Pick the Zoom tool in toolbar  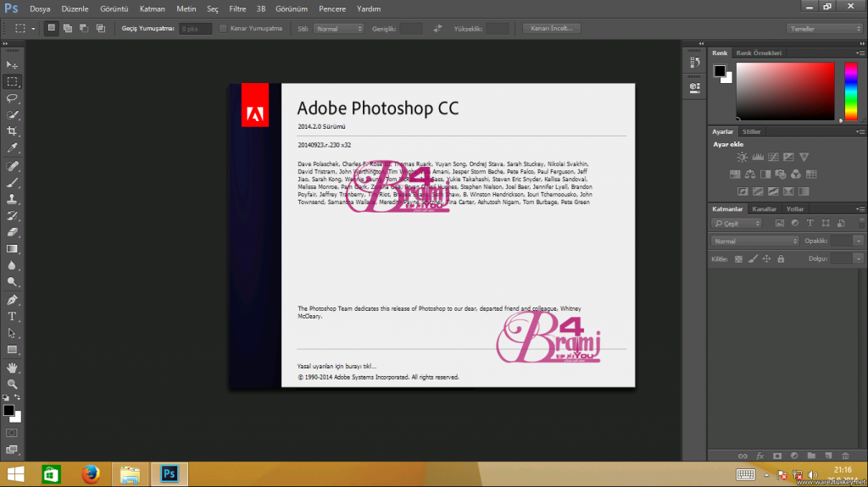coord(12,384)
